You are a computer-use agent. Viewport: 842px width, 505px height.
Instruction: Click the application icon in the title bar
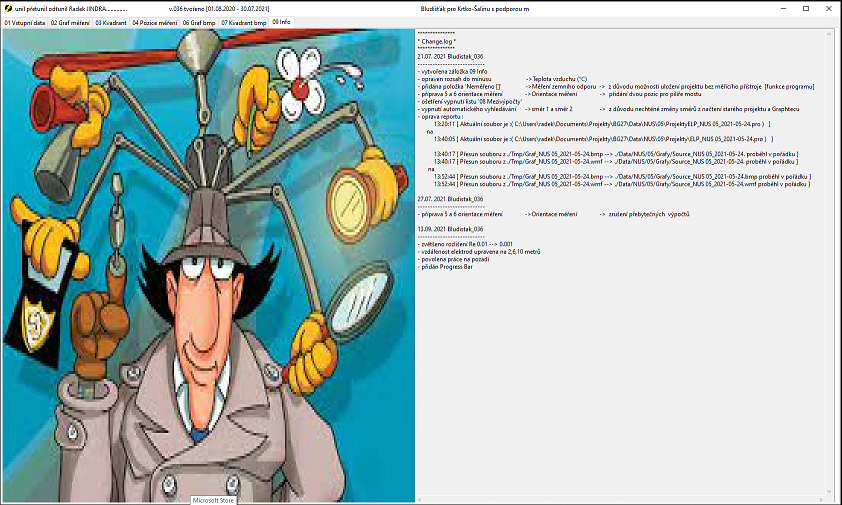tap(7, 8)
